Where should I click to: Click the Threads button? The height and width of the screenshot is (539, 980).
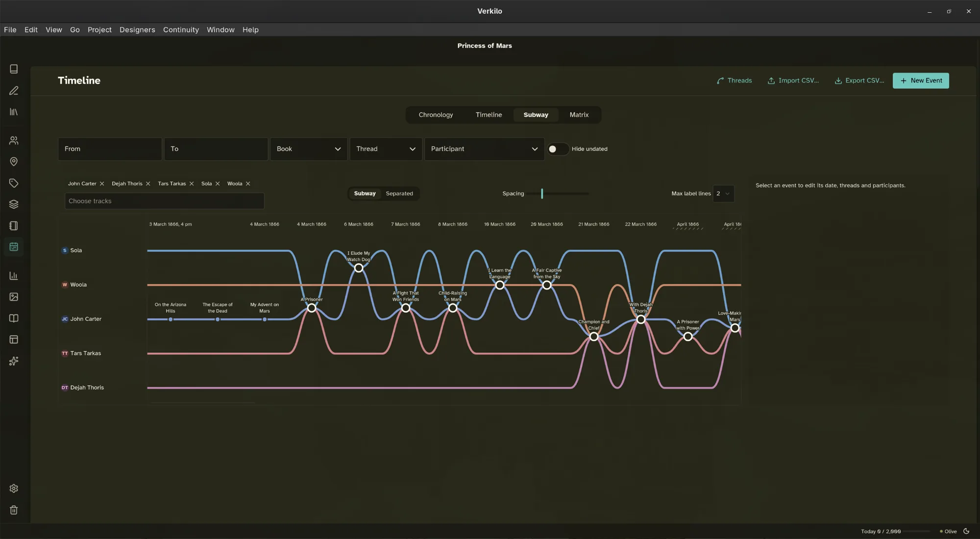tap(734, 80)
